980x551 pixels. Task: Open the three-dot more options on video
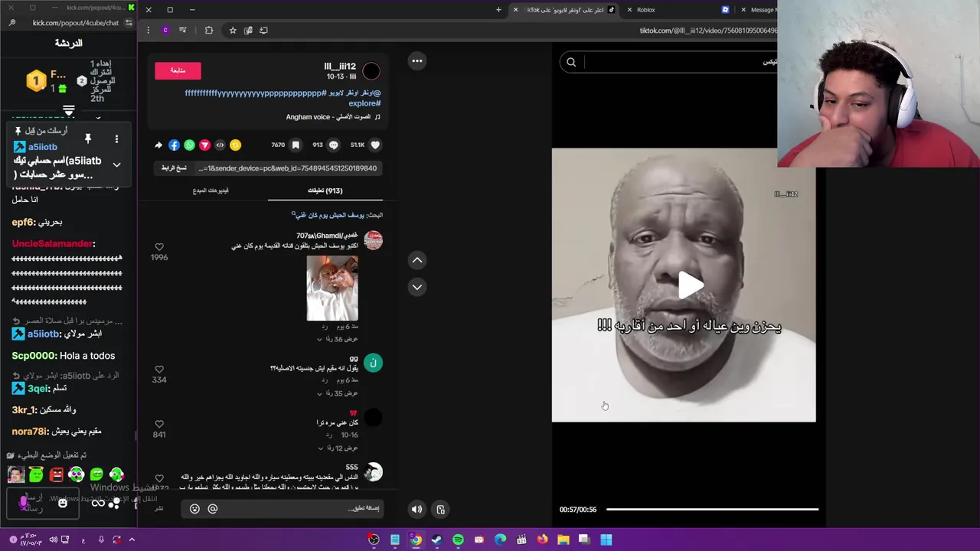417,60
